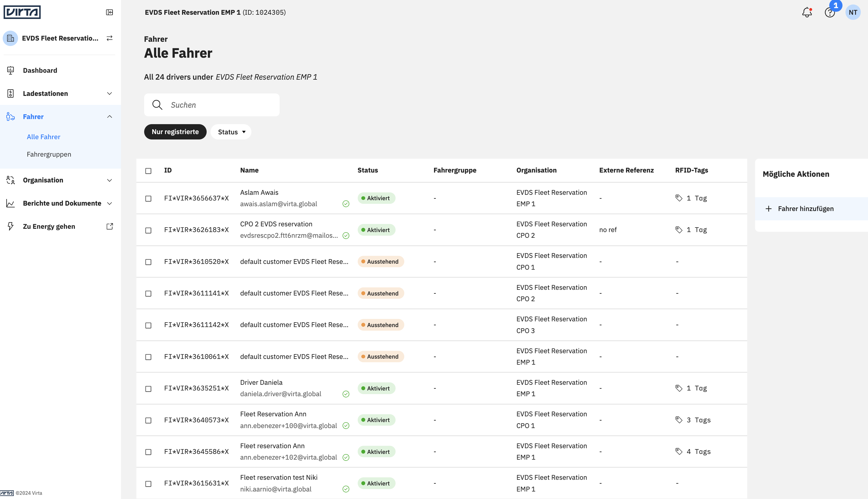Image resolution: width=868 pixels, height=499 pixels.
Task: Click the Aktiviert badge for FI*VIR*3615631*X
Action: point(376,483)
